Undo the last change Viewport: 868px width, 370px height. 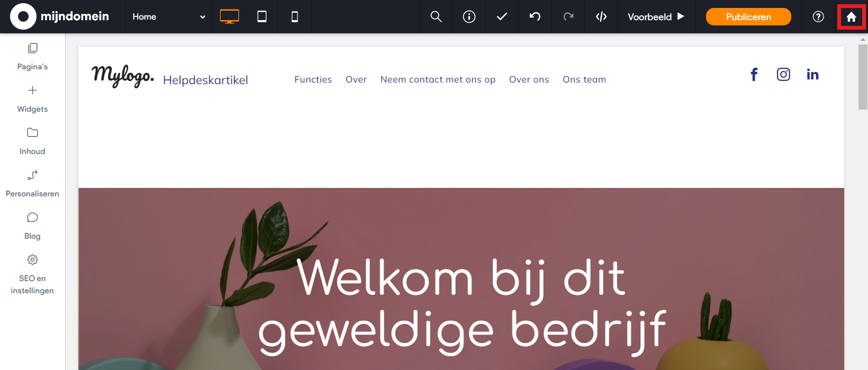(535, 17)
